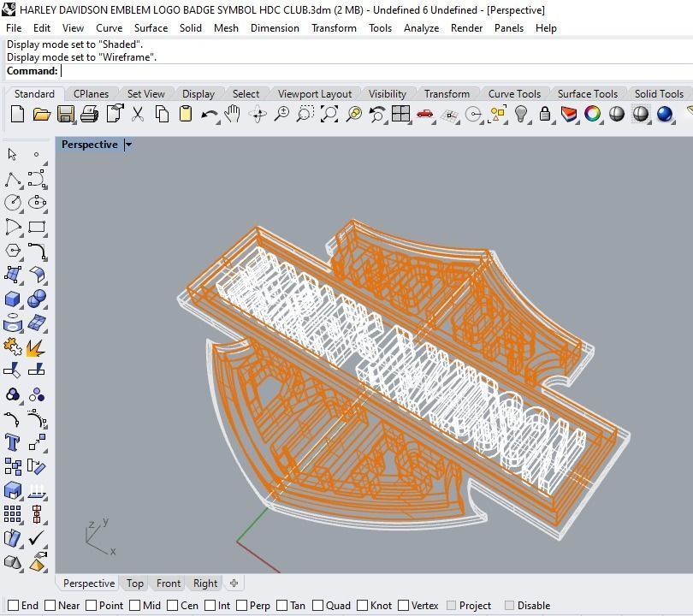Save the model with the floppy icon

tap(65, 114)
